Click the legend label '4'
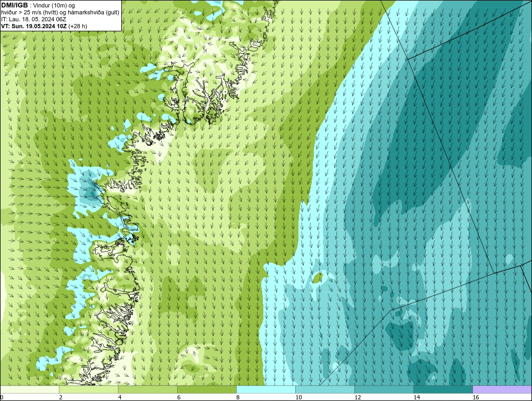Screen dimensions: 532x401 pyautogui.click(x=120, y=397)
